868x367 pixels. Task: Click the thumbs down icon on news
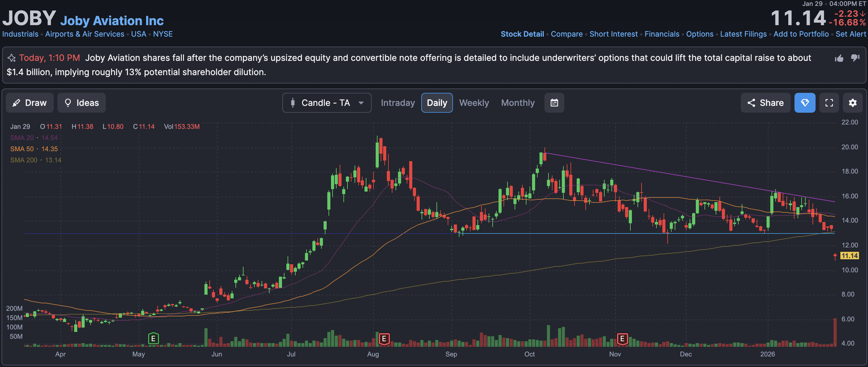pos(855,58)
